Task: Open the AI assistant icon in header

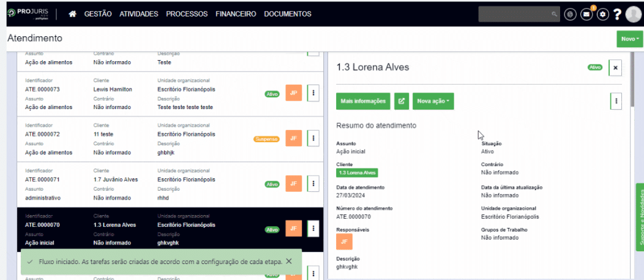Action: click(570, 14)
